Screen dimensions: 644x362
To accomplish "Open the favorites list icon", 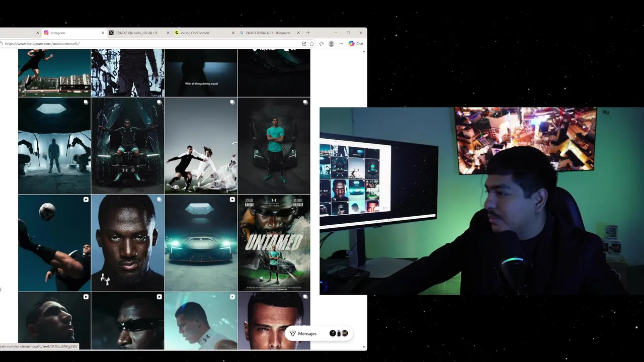I will pyautogui.click(x=321, y=44).
